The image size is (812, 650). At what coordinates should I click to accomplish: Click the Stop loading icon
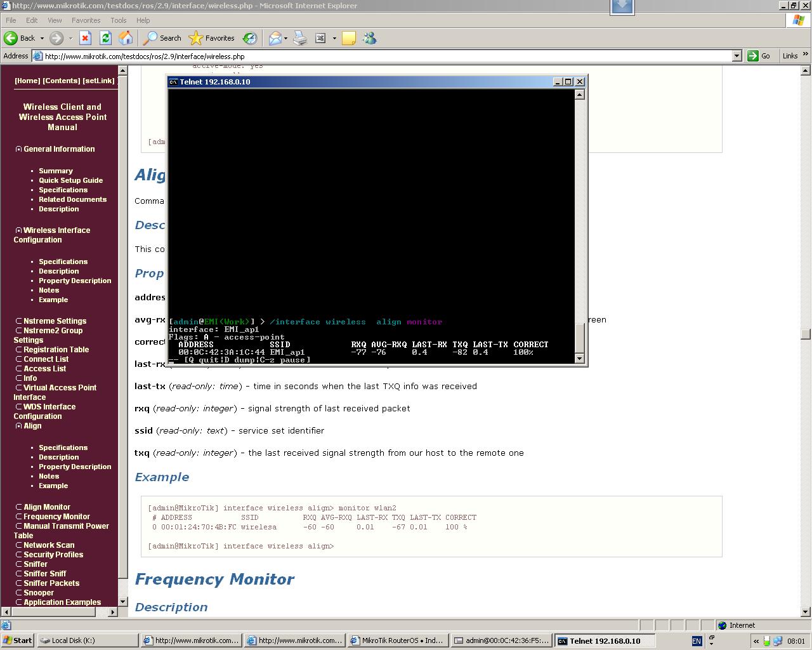(85, 38)
